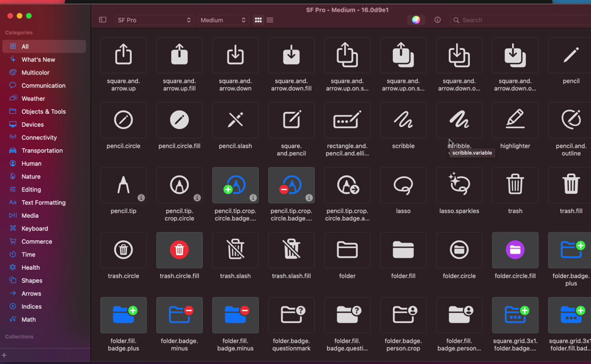Select the folder.circle.fill purple icon
Viewport: 591px width, 364px height.
(x=515, y=250)
